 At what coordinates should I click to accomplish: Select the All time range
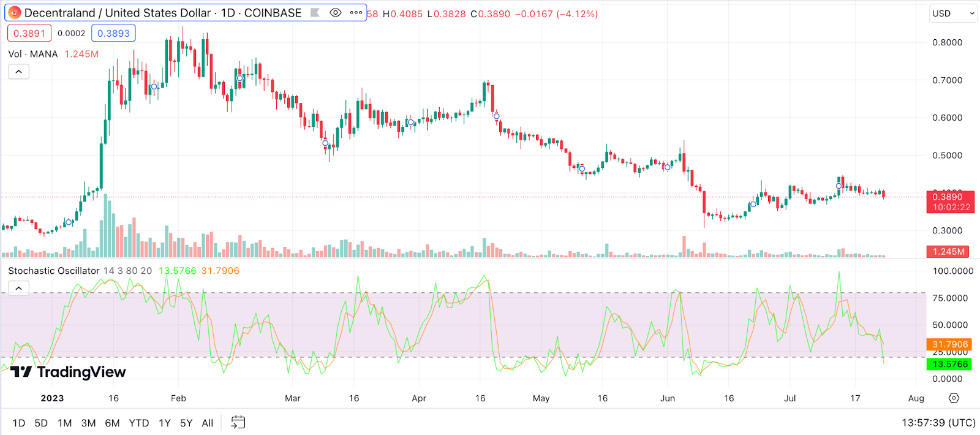tap(208, 423)
